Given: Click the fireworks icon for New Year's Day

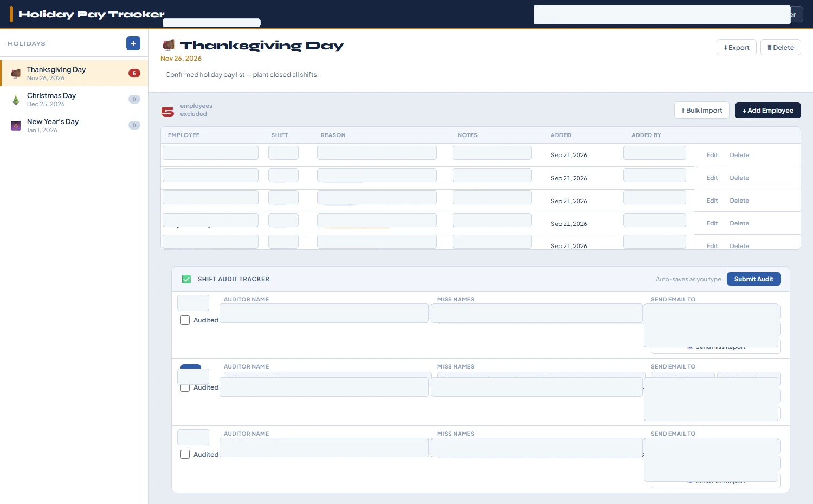Looking at the screenshot, I should (x=16, y=125).
